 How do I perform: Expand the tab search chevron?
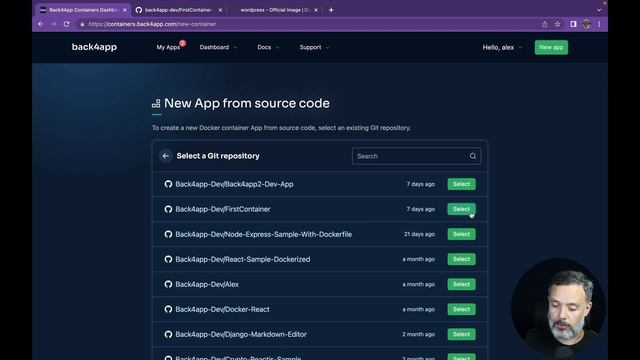[x=599, y=10]
